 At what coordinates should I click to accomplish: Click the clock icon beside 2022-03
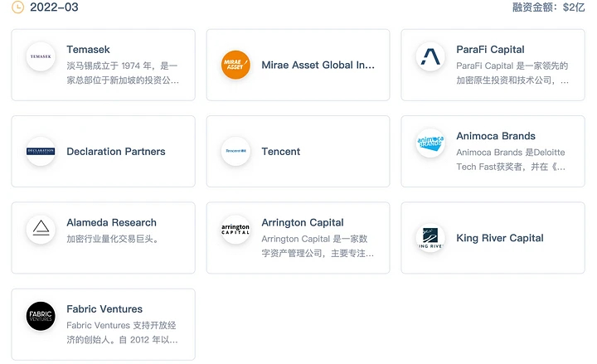pos(17,7)
